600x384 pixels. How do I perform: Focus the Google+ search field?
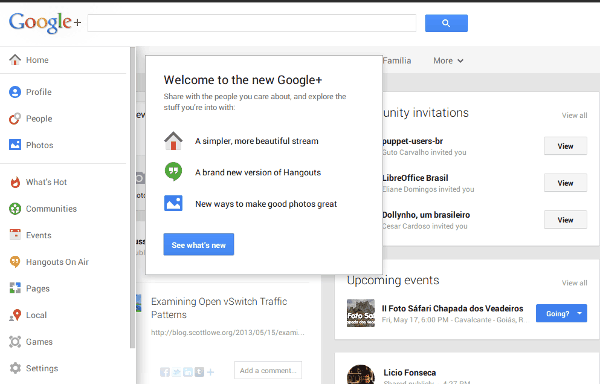[252, 23]
